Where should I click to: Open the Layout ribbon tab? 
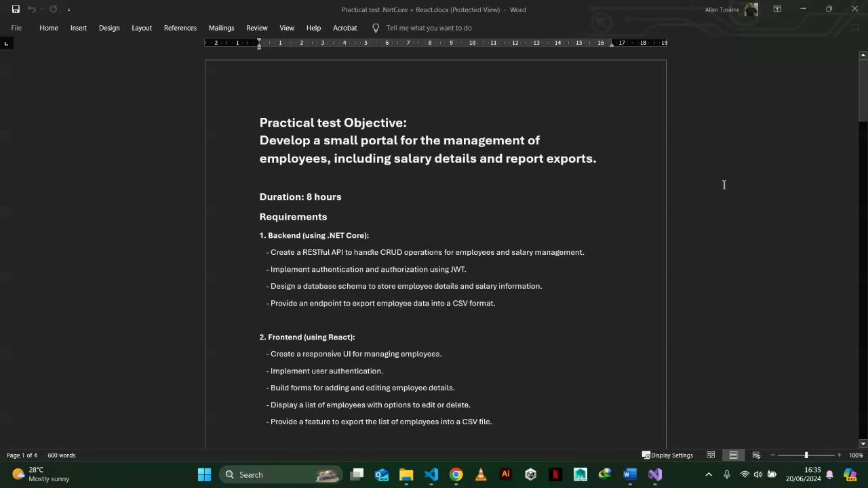point(142,28)
